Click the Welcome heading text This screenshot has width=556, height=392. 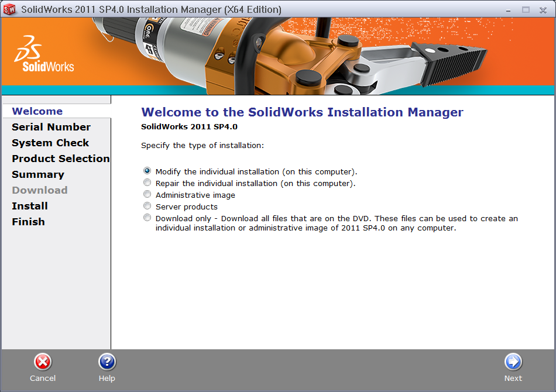(x=302, y=112)
